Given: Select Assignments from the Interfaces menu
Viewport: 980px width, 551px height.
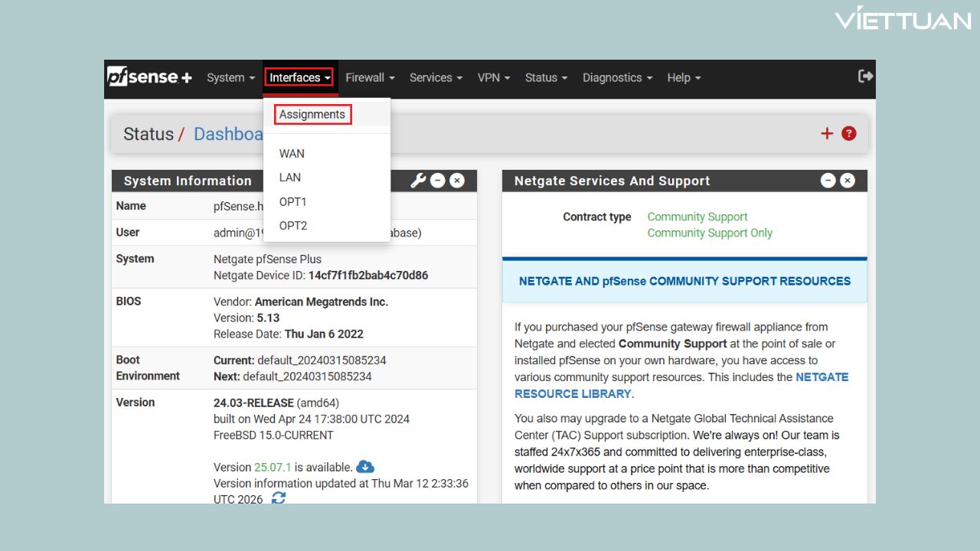Looking at the screenshot, I should [x=312, y=115].
